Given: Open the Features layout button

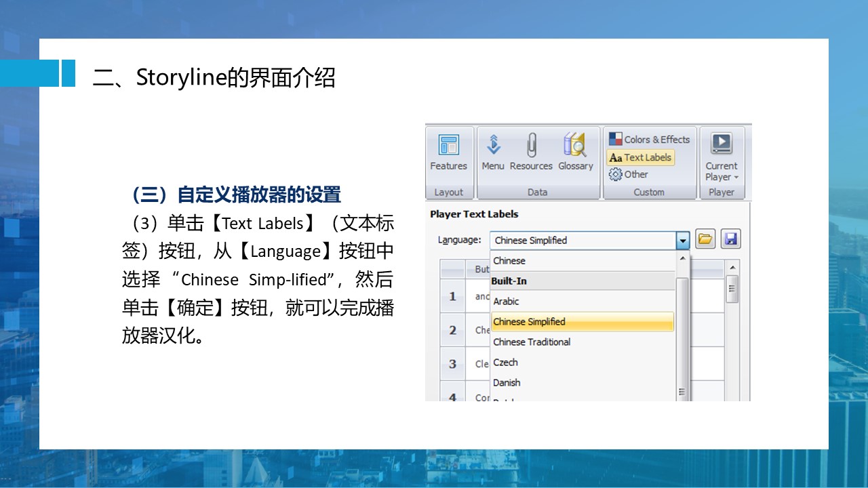Looking at the screenshot, I should point(448,152).
